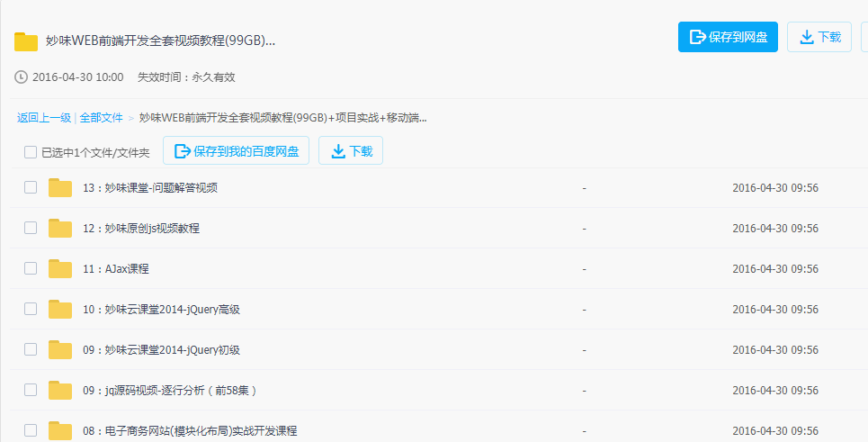Click 保存到我的百度网盘 button
This screenshot has height=442, width=868.
point(236,150)
